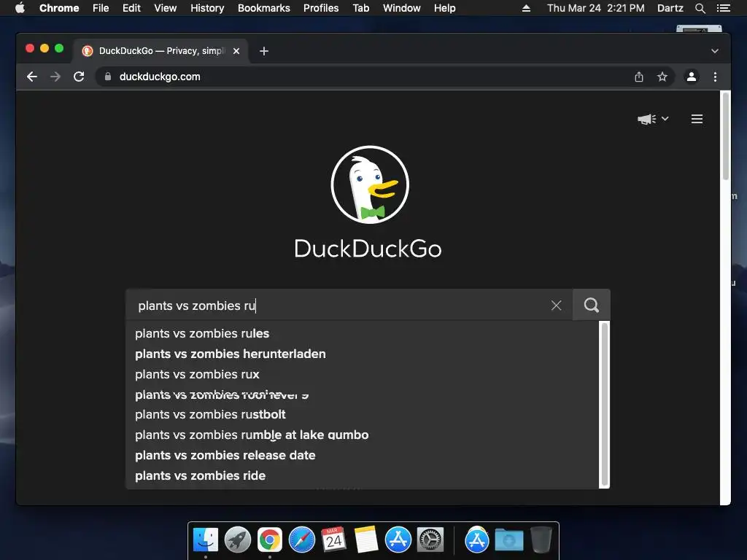Open Notes from the Dock

coord(366,540)
